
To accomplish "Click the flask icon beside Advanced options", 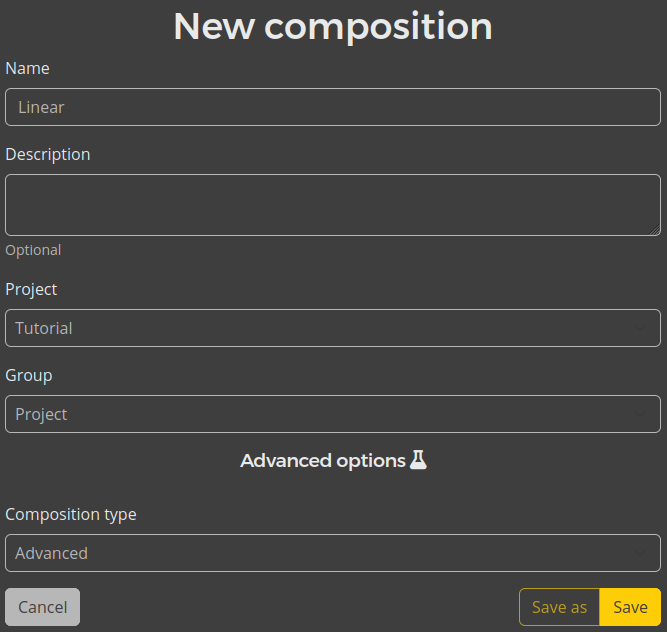I will pos(418,460).
